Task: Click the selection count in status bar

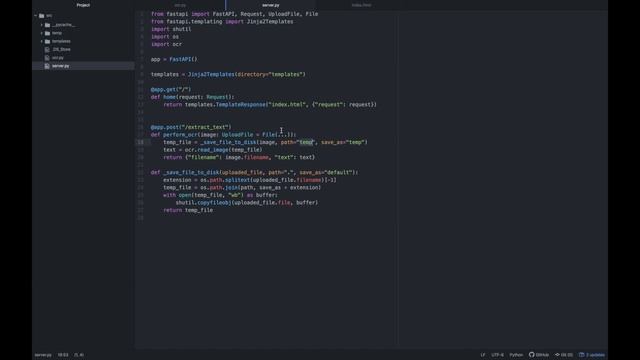Action: [79, 355]
